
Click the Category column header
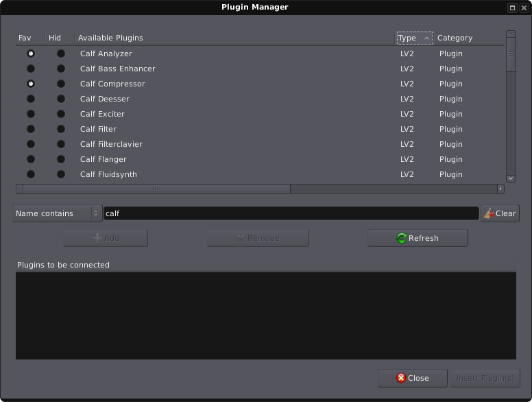(x=455, y=38)
